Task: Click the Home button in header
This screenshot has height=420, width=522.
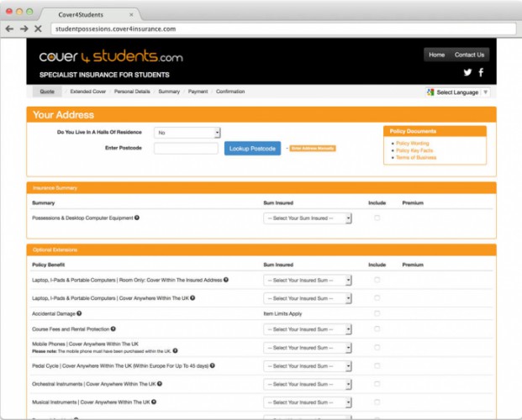Action: tap(437, 55)
